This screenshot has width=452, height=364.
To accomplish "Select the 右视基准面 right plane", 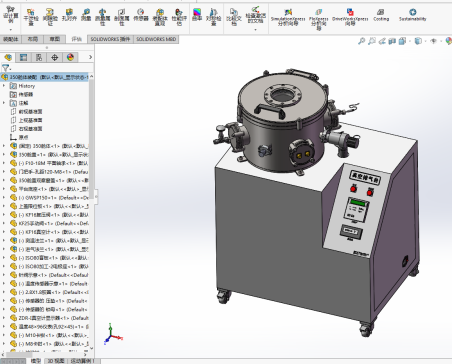I will [x=30, y=129].
